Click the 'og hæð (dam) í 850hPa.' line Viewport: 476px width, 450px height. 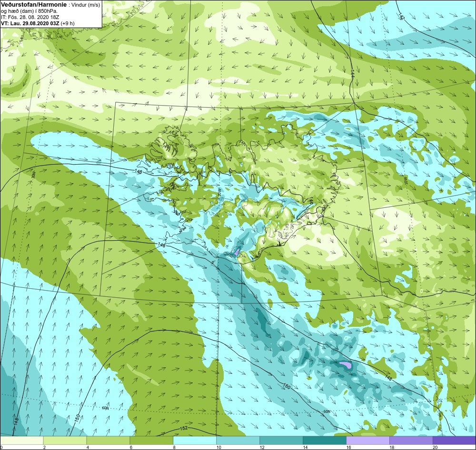29,11
